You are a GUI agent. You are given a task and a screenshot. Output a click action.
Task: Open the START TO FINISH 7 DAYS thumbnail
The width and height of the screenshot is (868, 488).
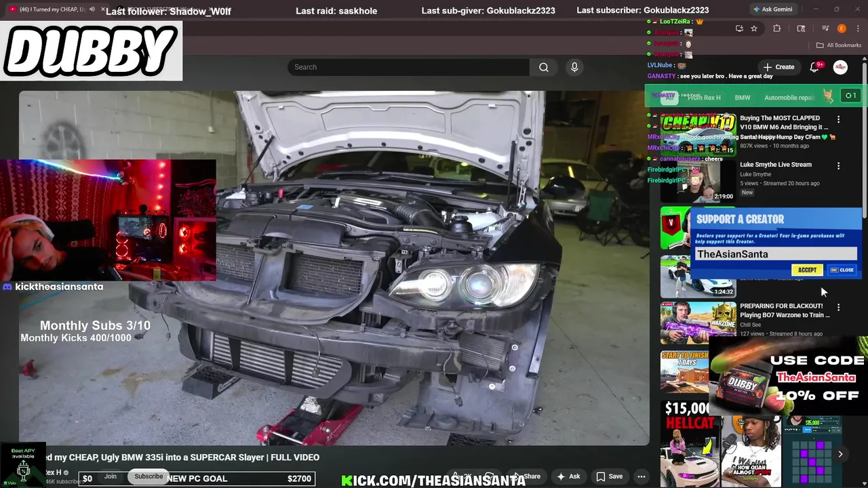685,371
